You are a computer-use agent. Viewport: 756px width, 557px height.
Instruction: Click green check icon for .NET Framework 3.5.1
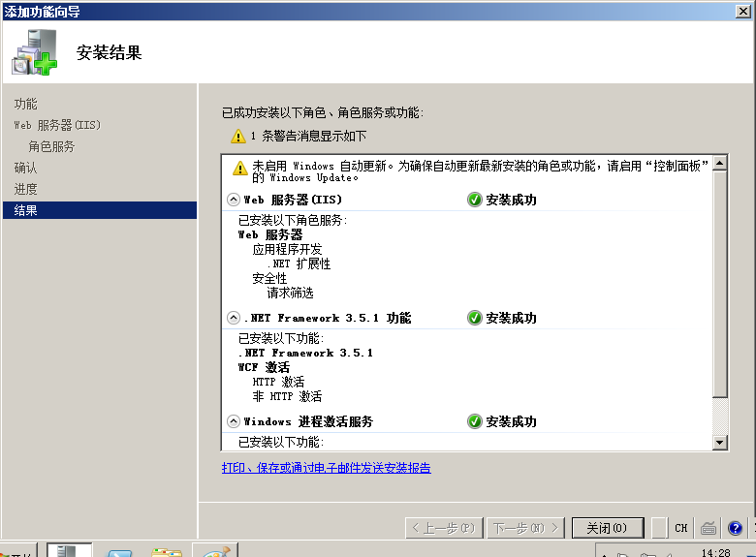click(474, 318)
